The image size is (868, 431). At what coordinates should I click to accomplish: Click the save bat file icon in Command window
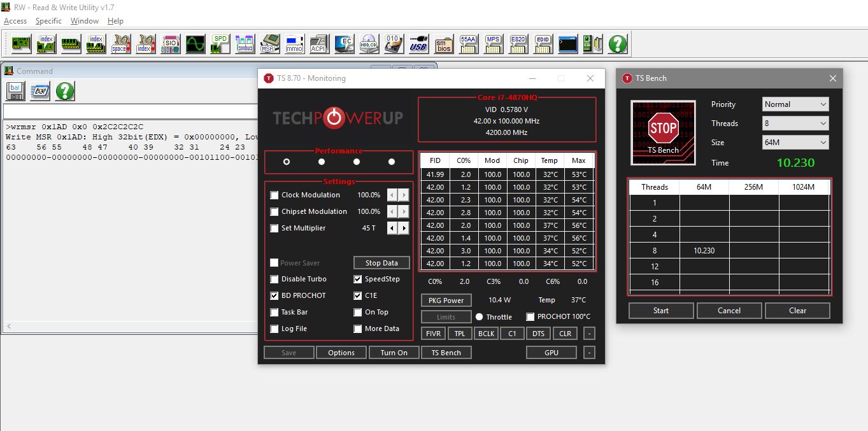tap(16, 91)
